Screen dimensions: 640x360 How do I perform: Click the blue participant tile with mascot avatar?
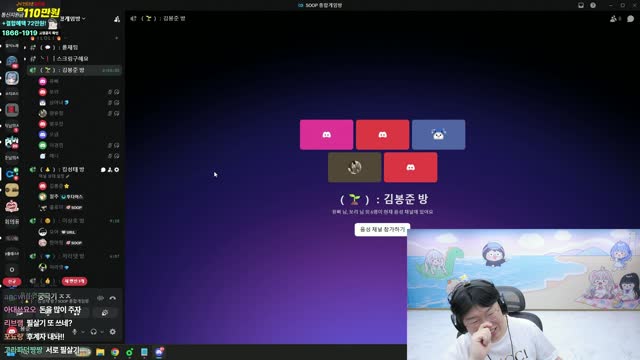(438, 135)
